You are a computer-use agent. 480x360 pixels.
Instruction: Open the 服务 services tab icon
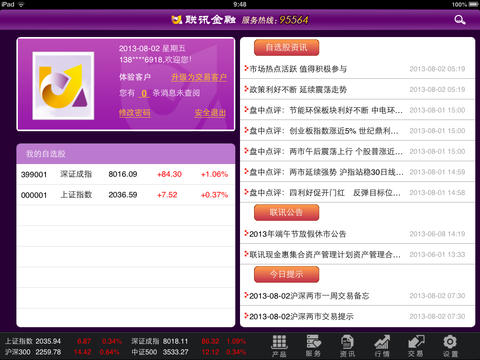coord(313,346)
